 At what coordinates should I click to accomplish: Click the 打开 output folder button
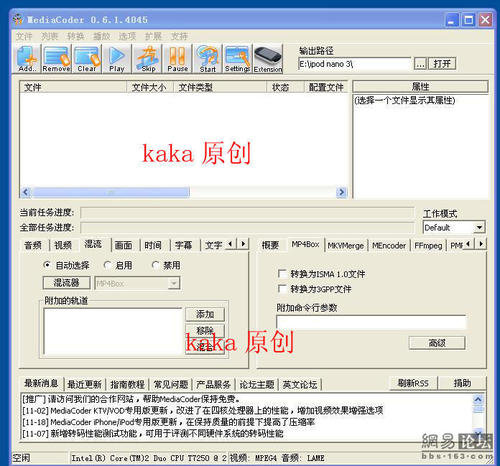[442, 63]
